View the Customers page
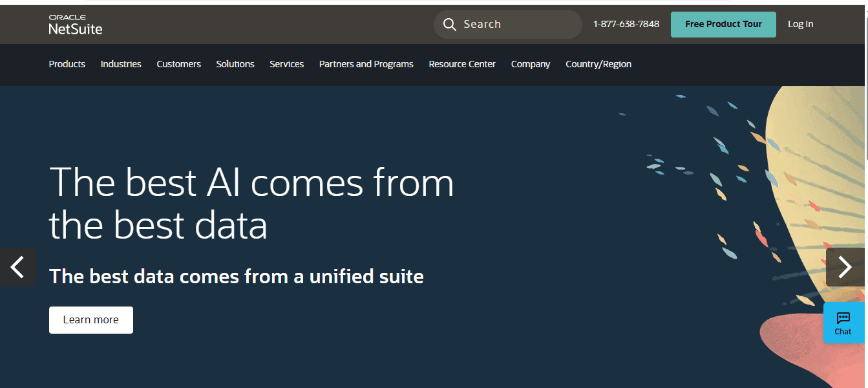The height and width of the screenshot is (388, 868). point(178,64)
